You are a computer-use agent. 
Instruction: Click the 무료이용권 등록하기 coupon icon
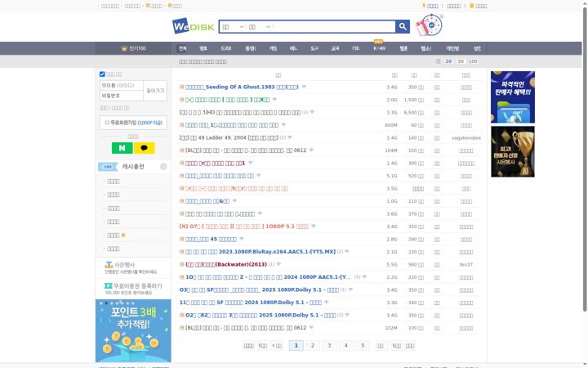pyautogui.click(x=109, y=285)
